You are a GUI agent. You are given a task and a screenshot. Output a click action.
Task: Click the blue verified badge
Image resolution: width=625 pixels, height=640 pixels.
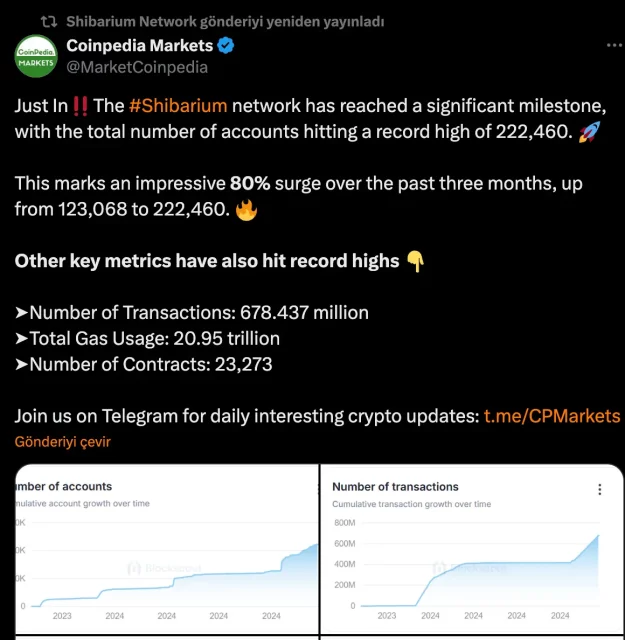tap(228, 46)
